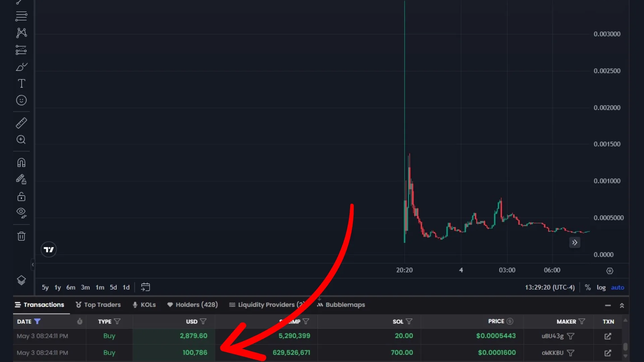The width and height of the screenshot is (644, 362).
Task: Open the forecasting and measurement tools
Action: pyautogui.click(x=21, y=50)
